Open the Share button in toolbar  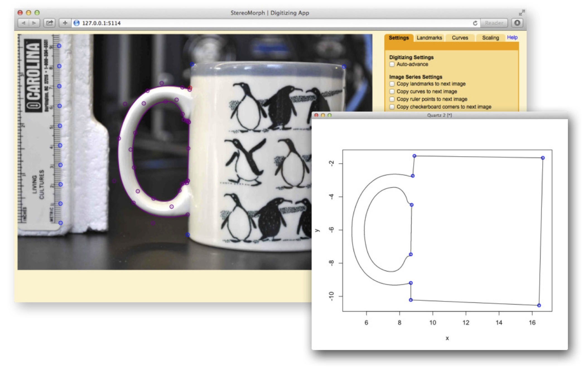(49, 23)
